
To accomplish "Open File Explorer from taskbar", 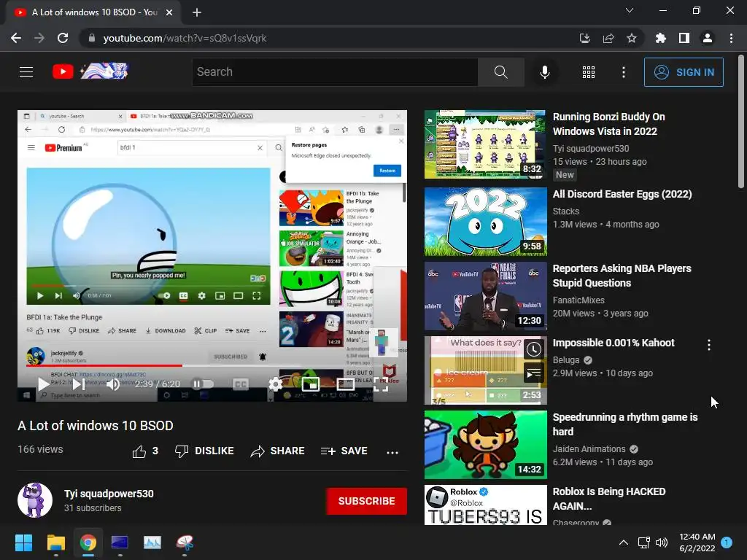I will [x=55, y=542].
